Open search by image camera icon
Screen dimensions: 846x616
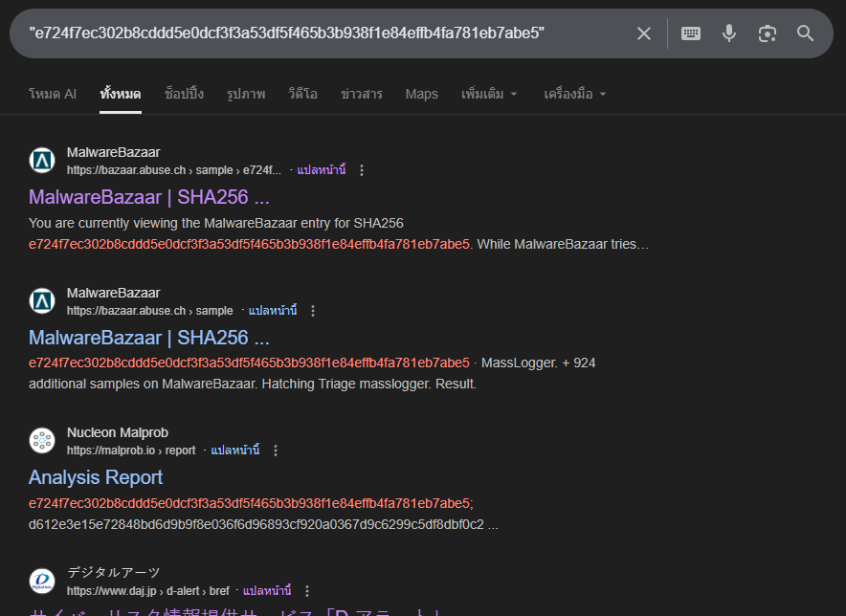point(768,33)
